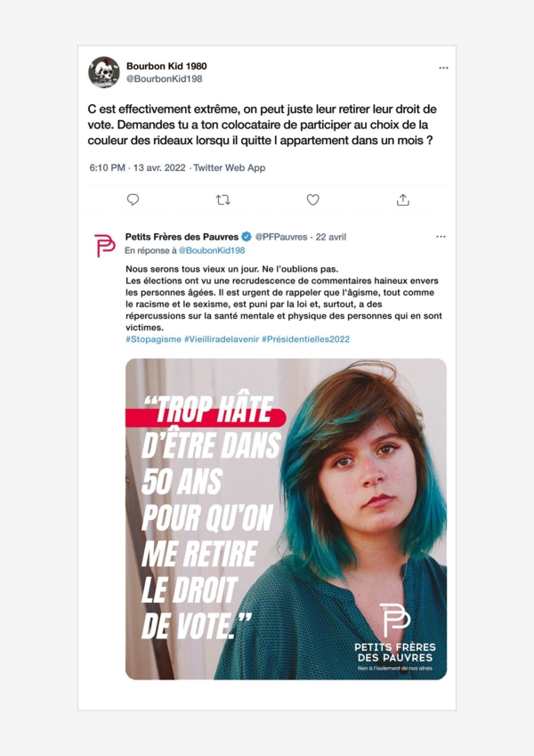Retweet the Bourbon Kid 1980 post
This screenshot has height=756, width=534.
click(222, 199)
